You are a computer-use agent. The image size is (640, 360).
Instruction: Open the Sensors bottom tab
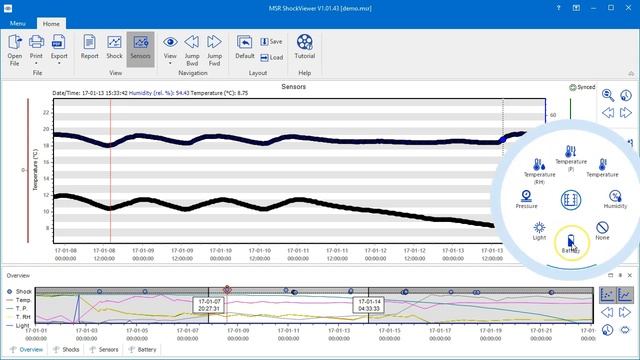[104, 350]
